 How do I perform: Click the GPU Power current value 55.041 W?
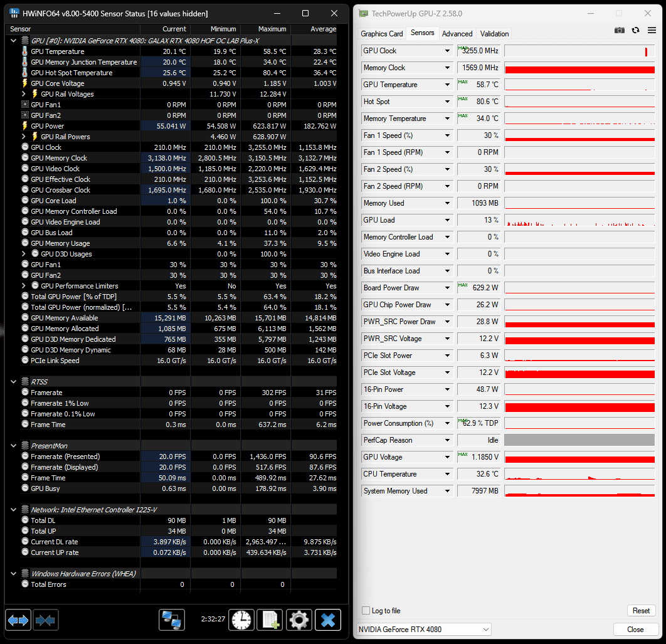171,126
